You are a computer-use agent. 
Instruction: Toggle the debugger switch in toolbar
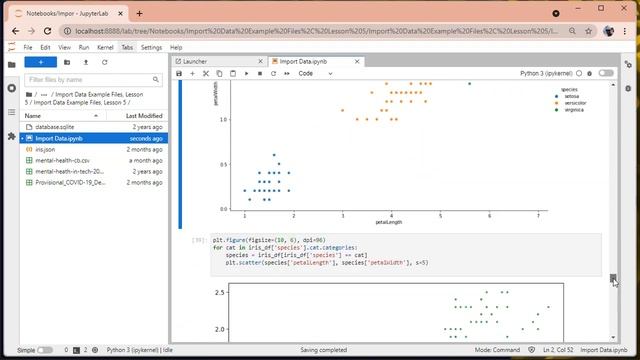[606, 73]
